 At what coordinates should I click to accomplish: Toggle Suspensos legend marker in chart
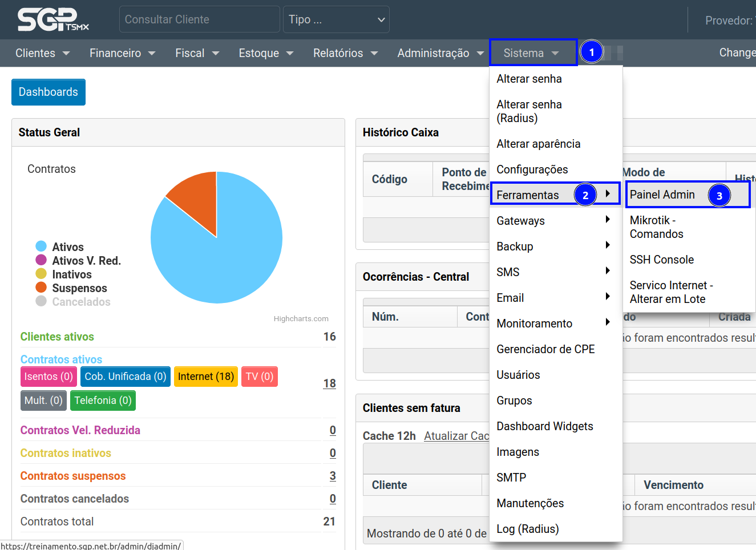[41, 288]
